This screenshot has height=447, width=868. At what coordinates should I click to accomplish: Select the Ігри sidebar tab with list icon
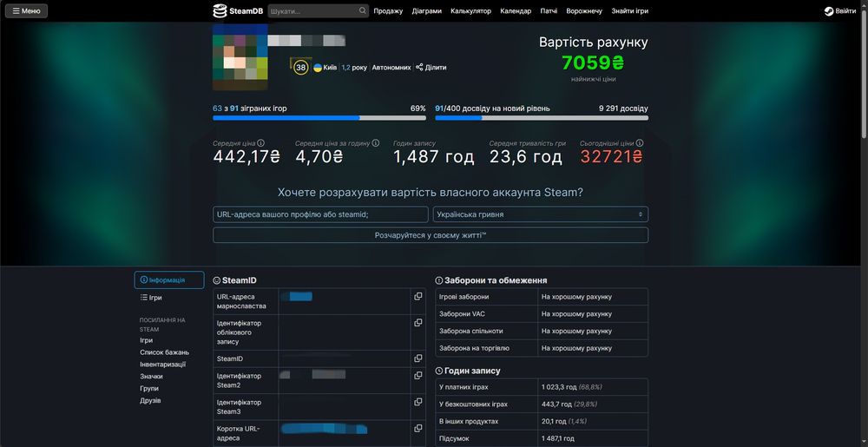(x=151, y=298)
